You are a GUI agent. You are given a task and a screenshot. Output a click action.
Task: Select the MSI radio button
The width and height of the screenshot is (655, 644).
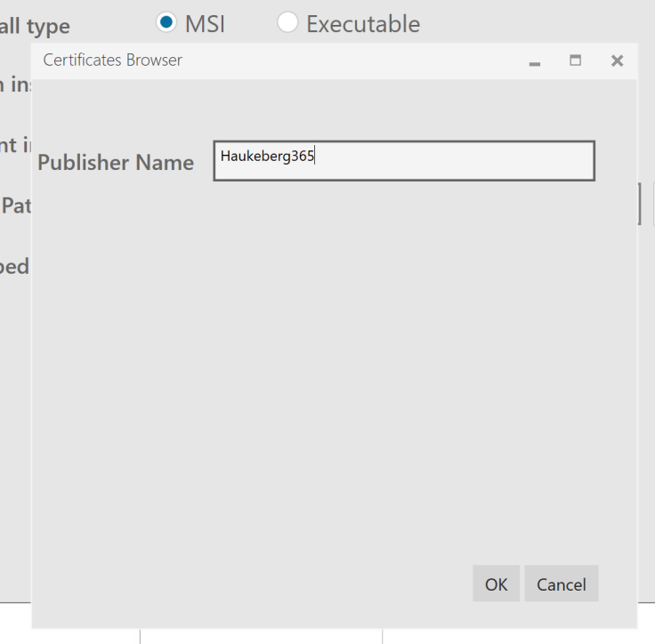point(166,23)
